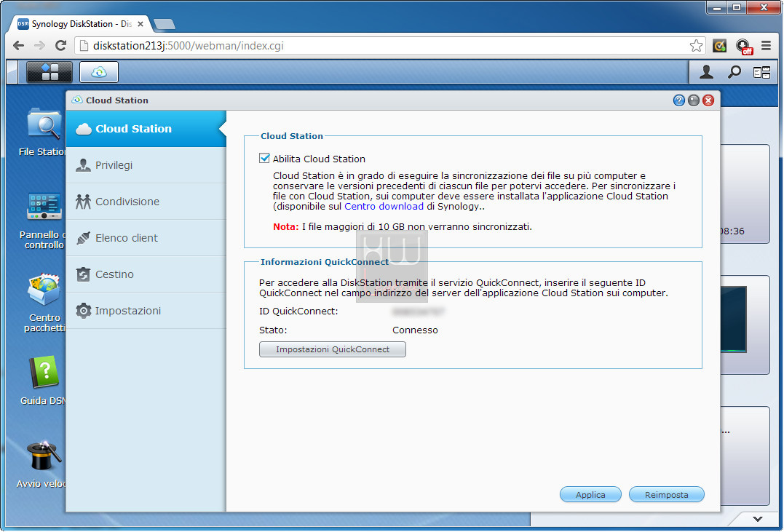
Task: Select the Cloud Station sidebar tab
Action: (x=146, y=129)
